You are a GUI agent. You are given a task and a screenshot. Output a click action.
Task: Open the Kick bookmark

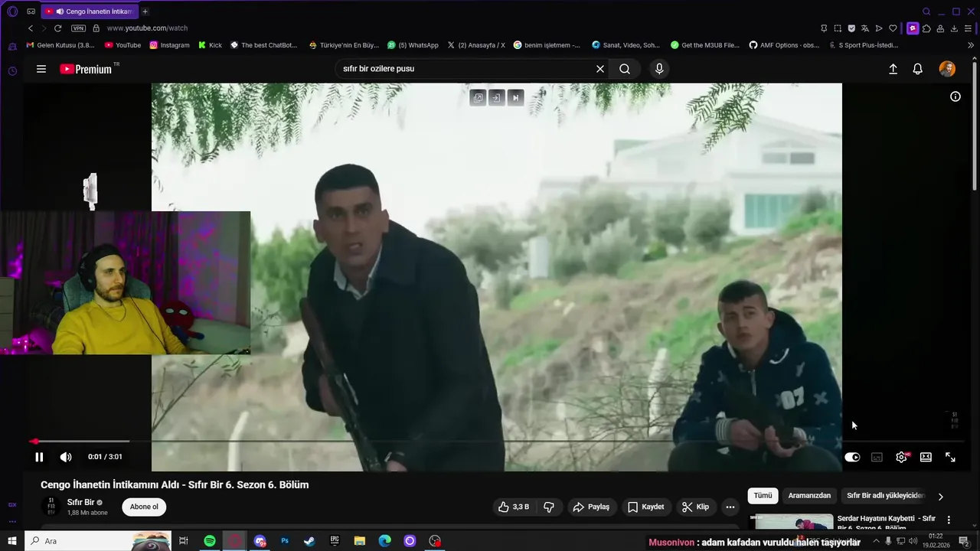click(210, 45)
